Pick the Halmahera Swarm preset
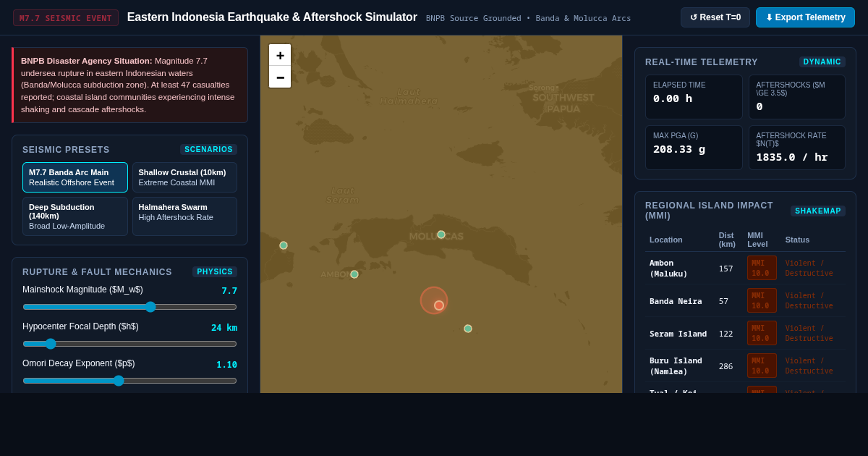The image size is (868, 456). 184,216
